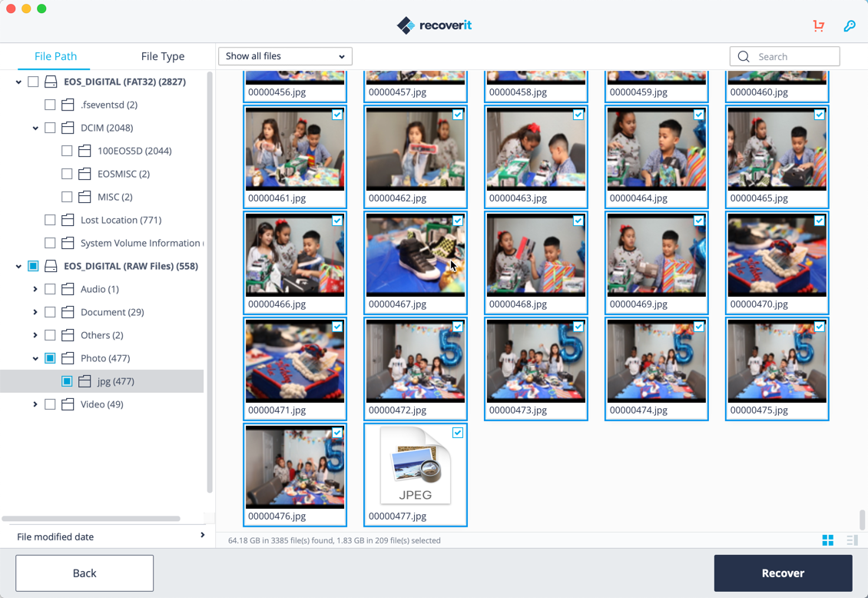Open the key registration icon
This screenshot has height=598, width=868.
click(849, 26)
